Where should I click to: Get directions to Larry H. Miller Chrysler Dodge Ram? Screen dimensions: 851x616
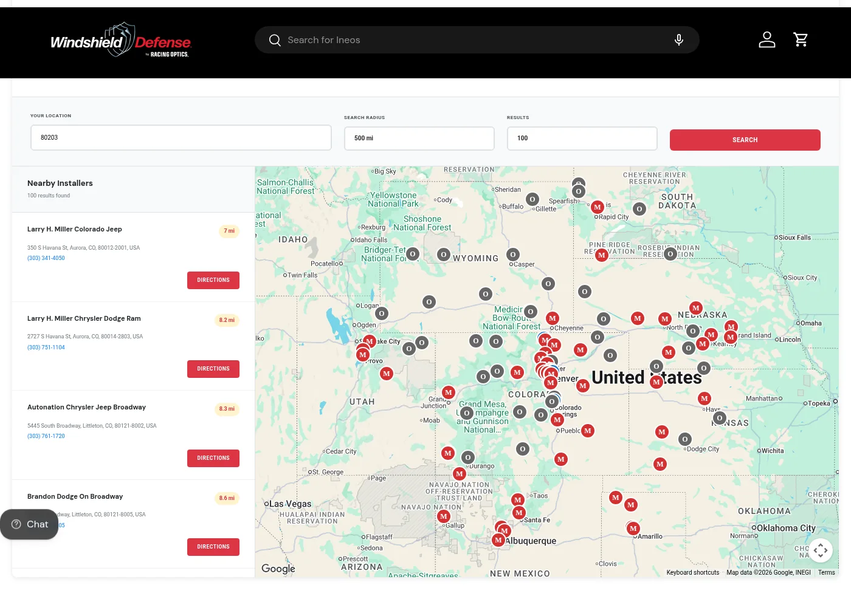tap(213, 369)
